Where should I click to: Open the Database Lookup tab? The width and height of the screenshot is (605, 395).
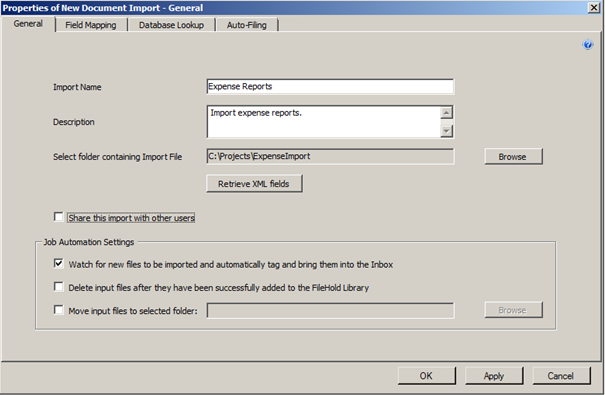(x=171, y=25)
